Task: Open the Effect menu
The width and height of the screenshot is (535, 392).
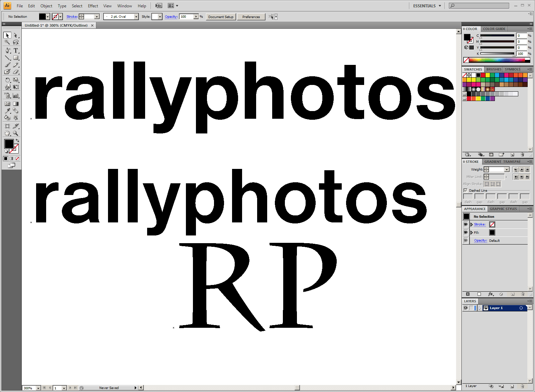Action: (93, 6)
